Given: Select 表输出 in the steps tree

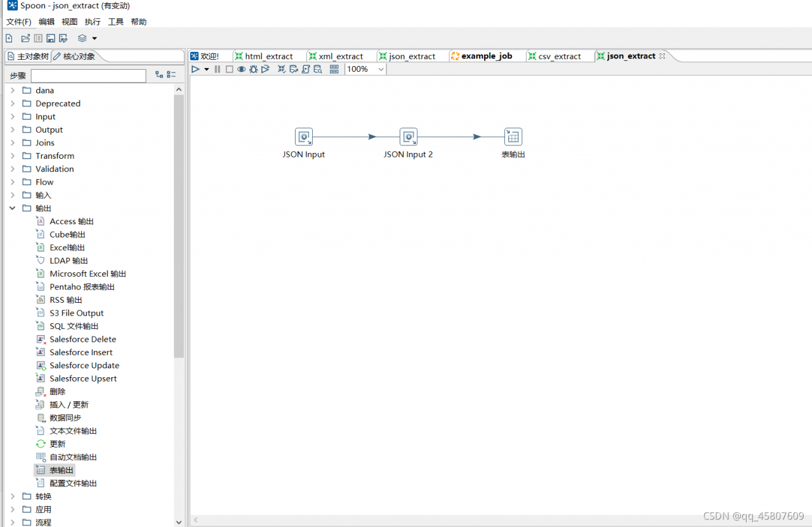Looking at the screenshot, I should [x=55, y=470].
